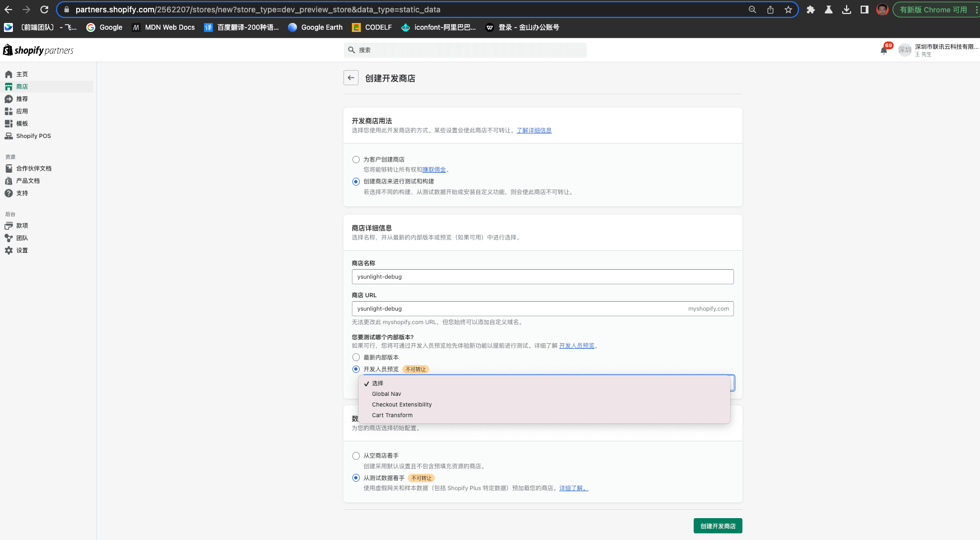Image resolution: width=980 pixels, height=540 pixels.
Task: Open 推荐 referrals in sidebar
Action: 21,99
